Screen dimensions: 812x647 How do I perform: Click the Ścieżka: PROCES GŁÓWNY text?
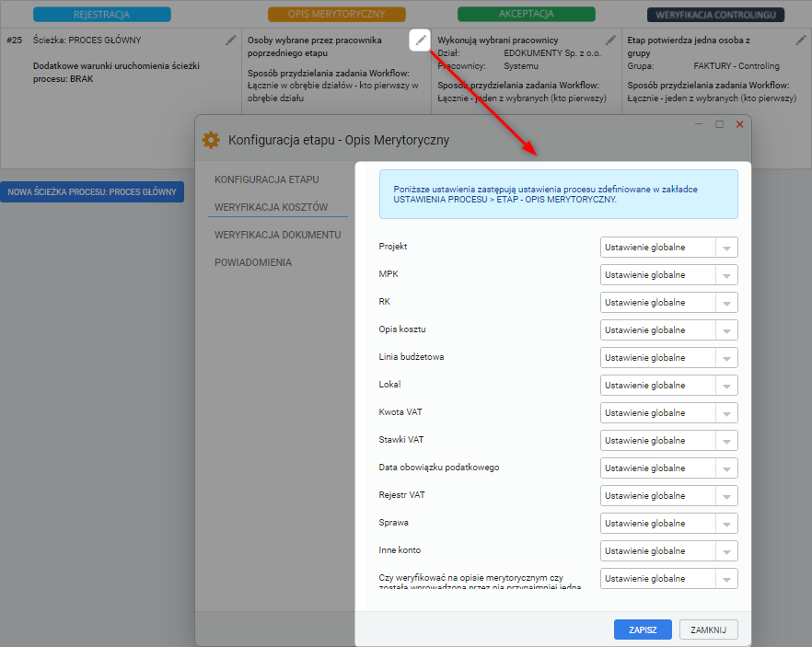[87, 40]
